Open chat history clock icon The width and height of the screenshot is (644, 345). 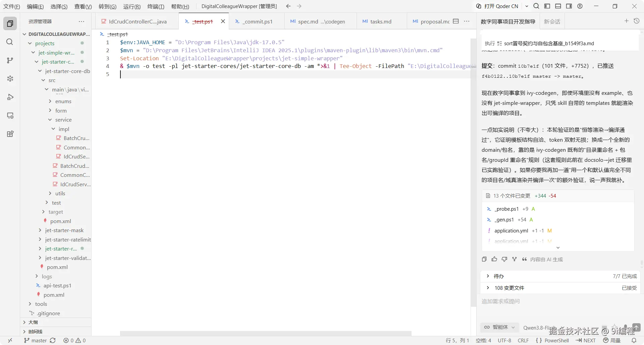(x=636, y=21)
